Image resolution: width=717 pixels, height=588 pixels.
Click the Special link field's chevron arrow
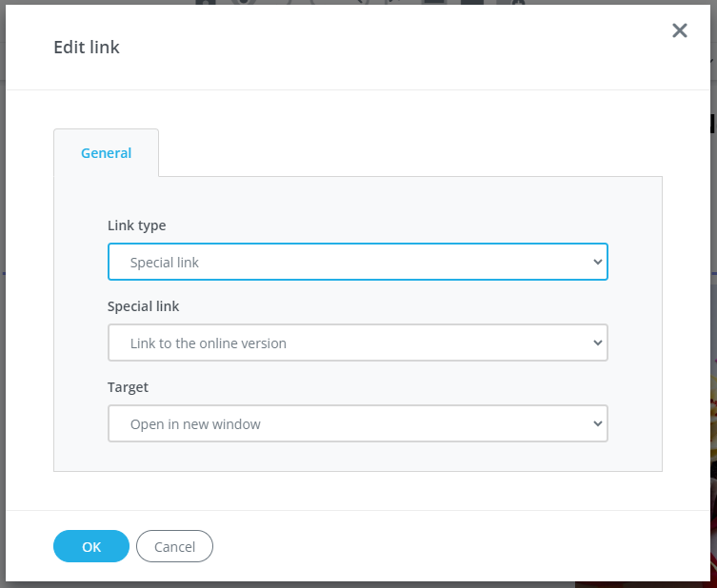point(597,343)
